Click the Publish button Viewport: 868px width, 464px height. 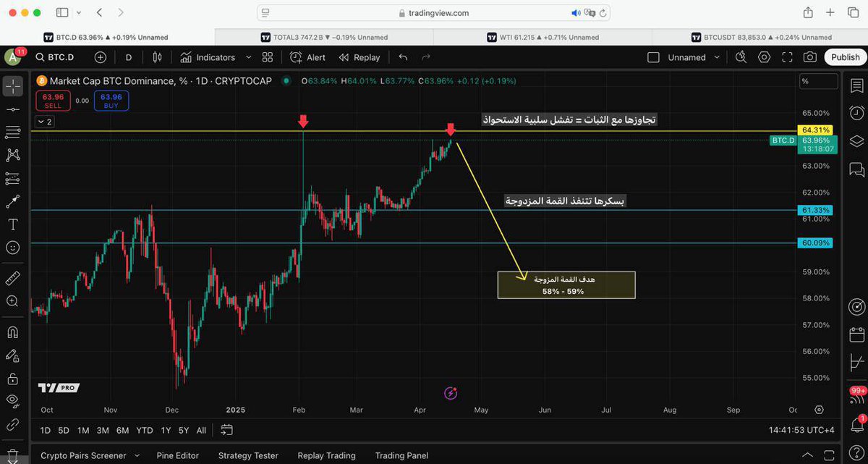click(845, 57)
